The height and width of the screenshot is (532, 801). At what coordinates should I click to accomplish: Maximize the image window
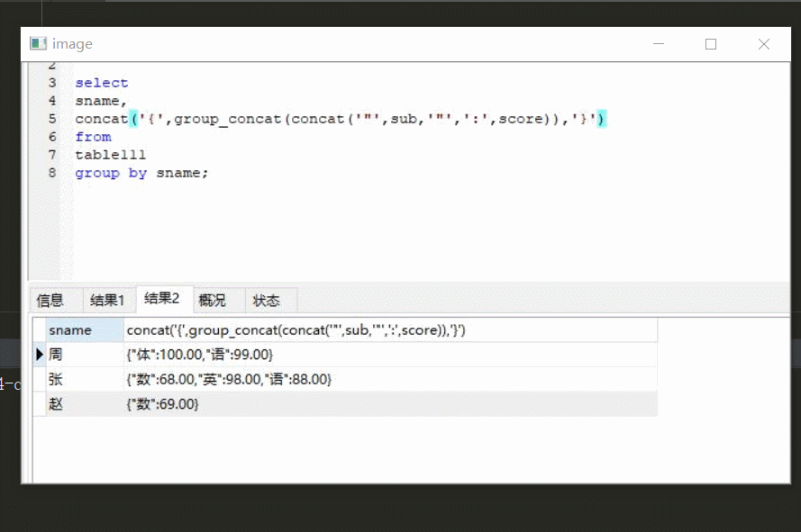click(711, 44)
